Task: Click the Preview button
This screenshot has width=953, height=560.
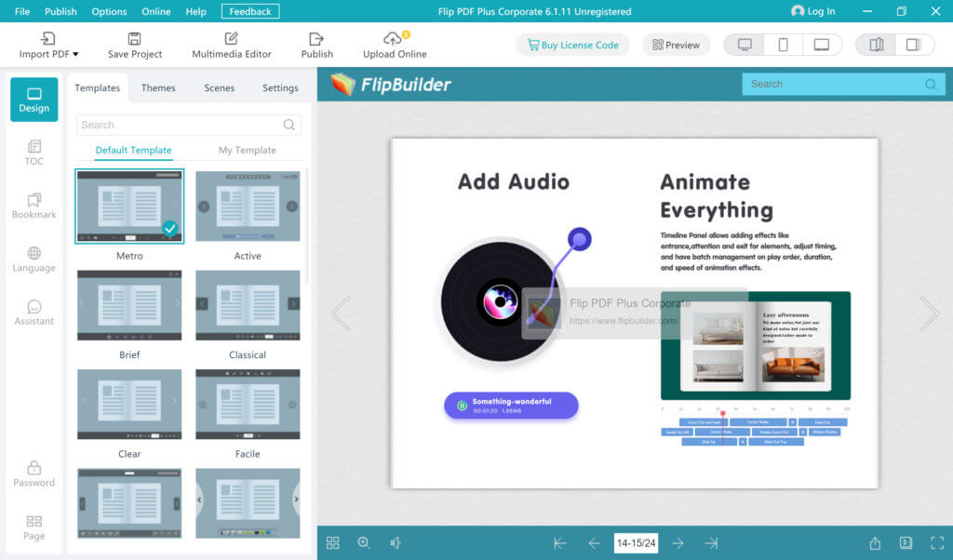Action: [x=676, y=45]
